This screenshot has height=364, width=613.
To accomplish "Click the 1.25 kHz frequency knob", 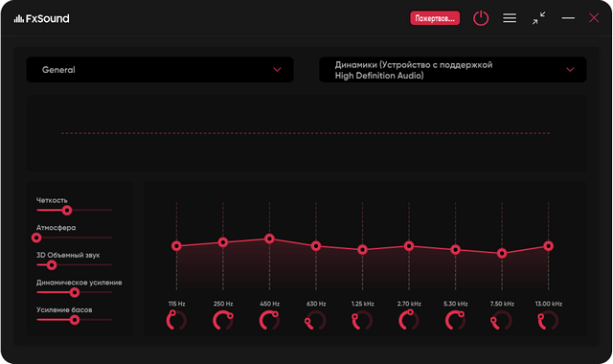I will point(362,320).
